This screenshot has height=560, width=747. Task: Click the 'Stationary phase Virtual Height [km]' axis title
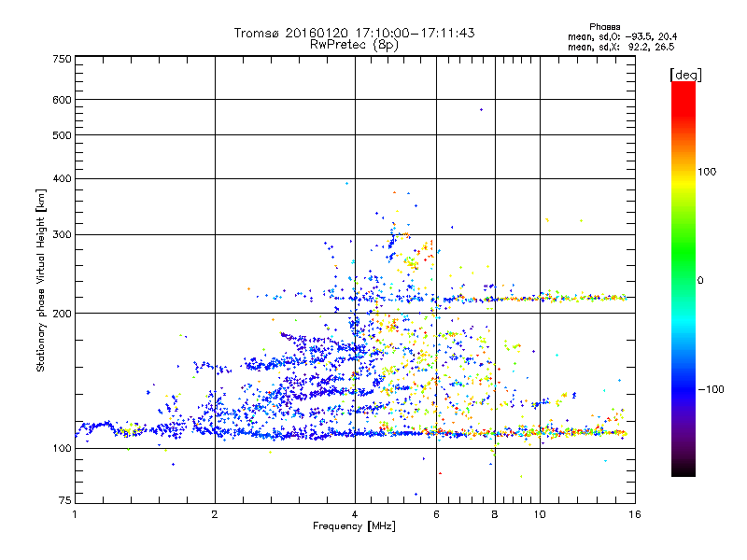tap(41, 280)
